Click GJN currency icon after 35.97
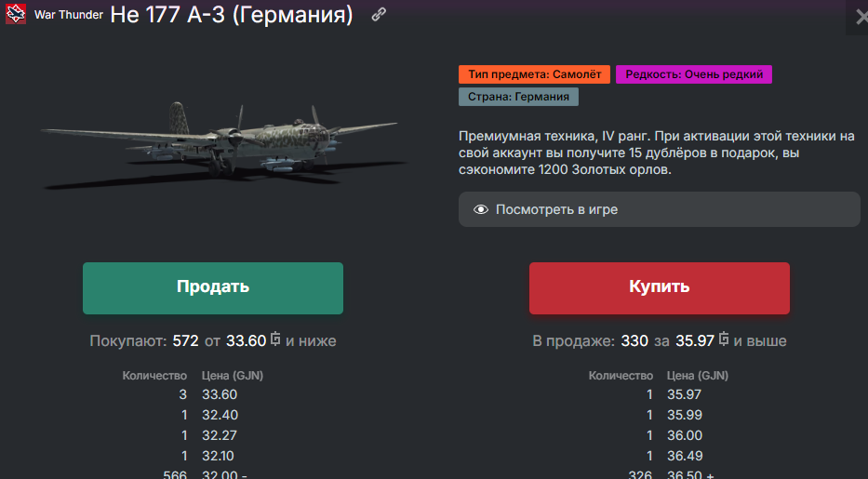This screenshot has width=868, height=479. (724, 339)
